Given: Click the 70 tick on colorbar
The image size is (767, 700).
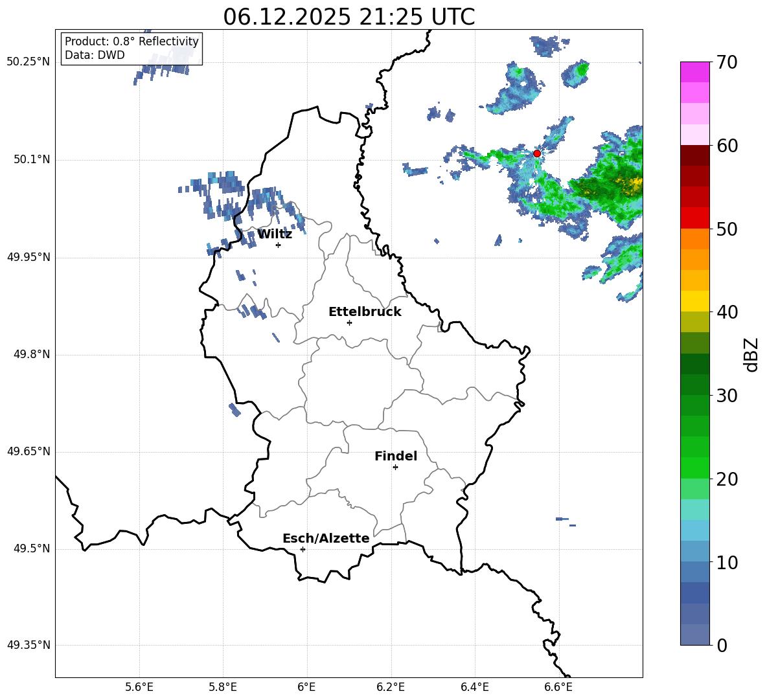Looking at the screenshot, I should (x=727, y=62).
